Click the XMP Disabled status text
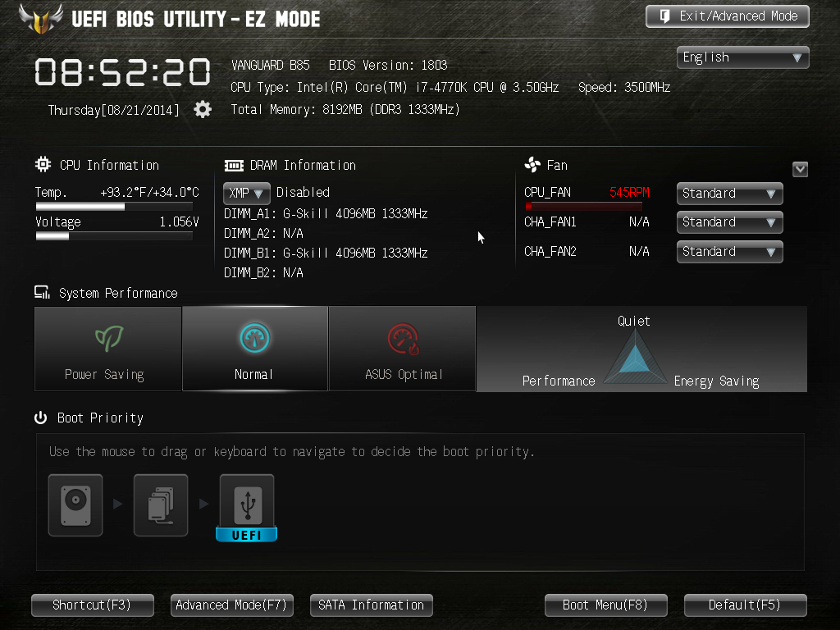The width and height of the screenshot is (840, 630). coord(303,192)
